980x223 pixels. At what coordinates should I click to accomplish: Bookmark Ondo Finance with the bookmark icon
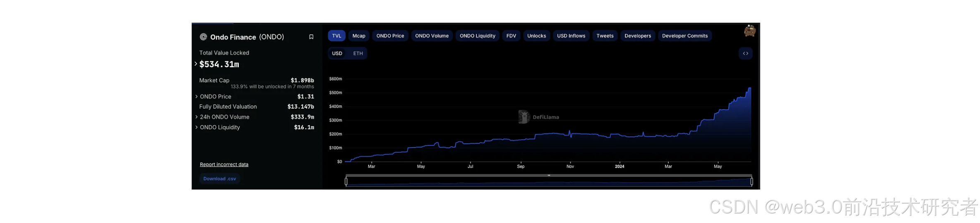(x=311, y=37)
